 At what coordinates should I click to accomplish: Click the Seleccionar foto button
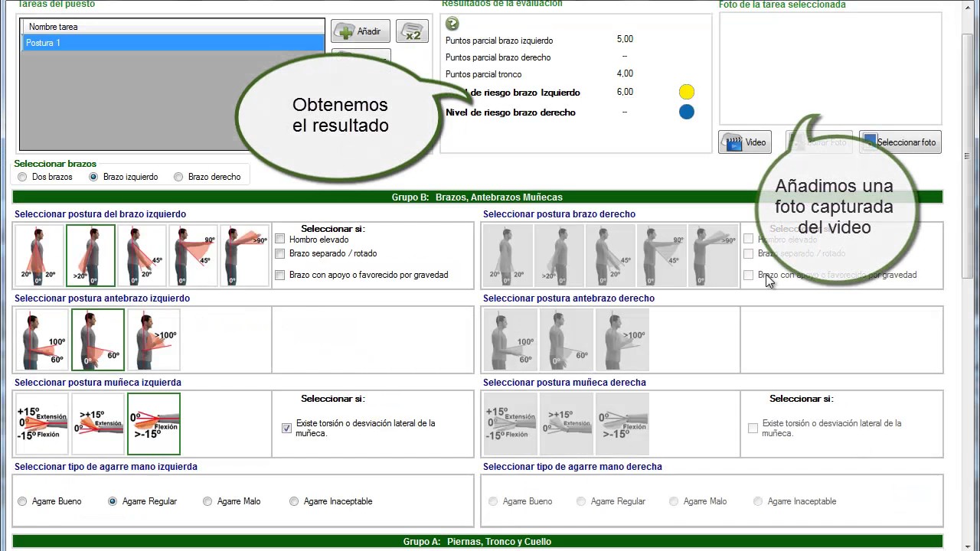coord(900,142)
